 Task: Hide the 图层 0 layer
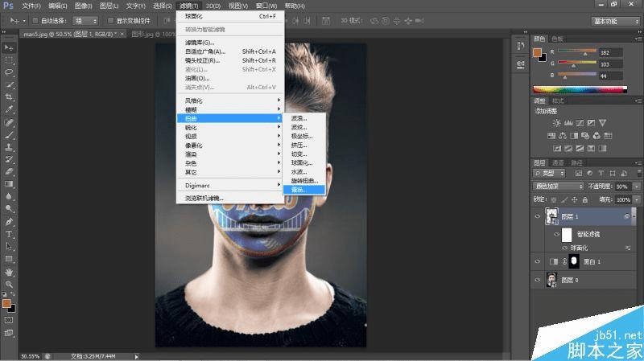(538, 280)
